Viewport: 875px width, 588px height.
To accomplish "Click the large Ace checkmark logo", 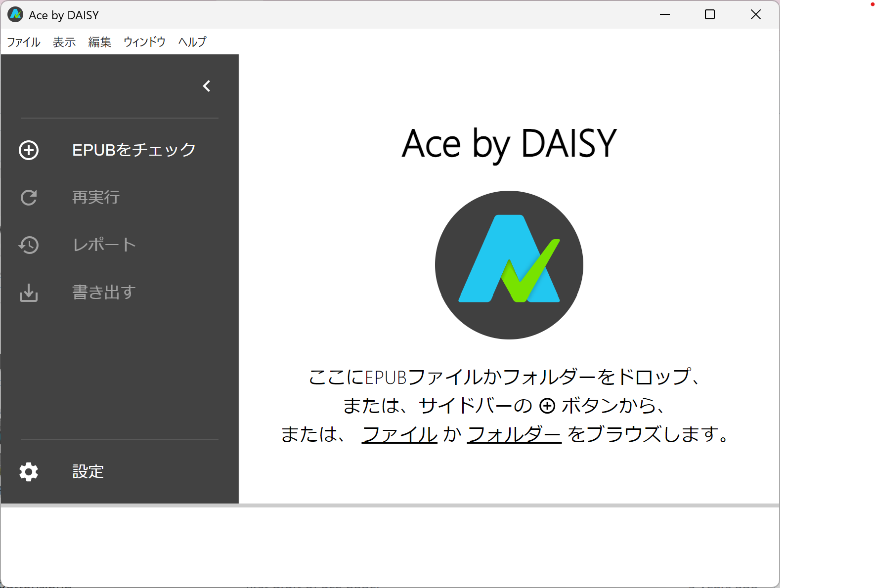I will coord(509,265).
